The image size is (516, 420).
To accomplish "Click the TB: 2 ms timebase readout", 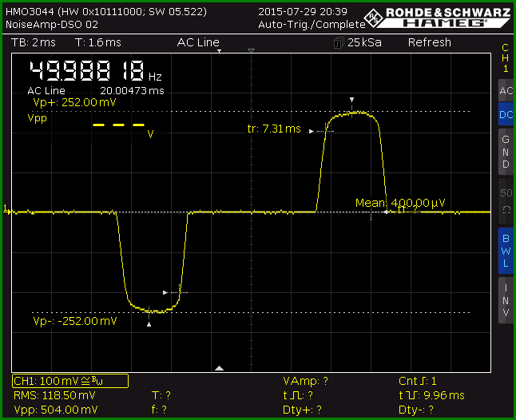I will [x=34, y=42].
